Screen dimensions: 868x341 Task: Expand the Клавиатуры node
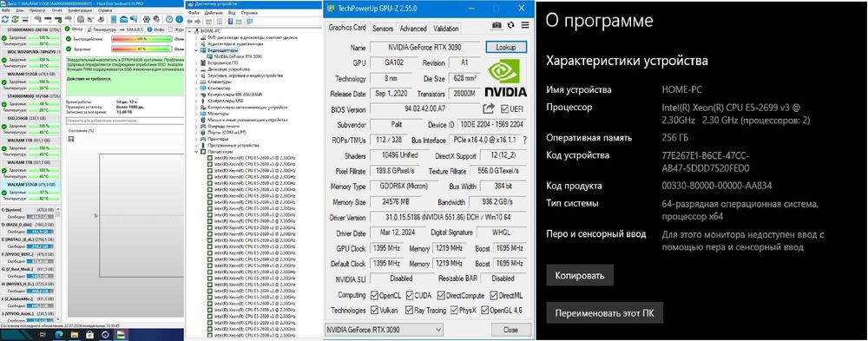point(196,82)
